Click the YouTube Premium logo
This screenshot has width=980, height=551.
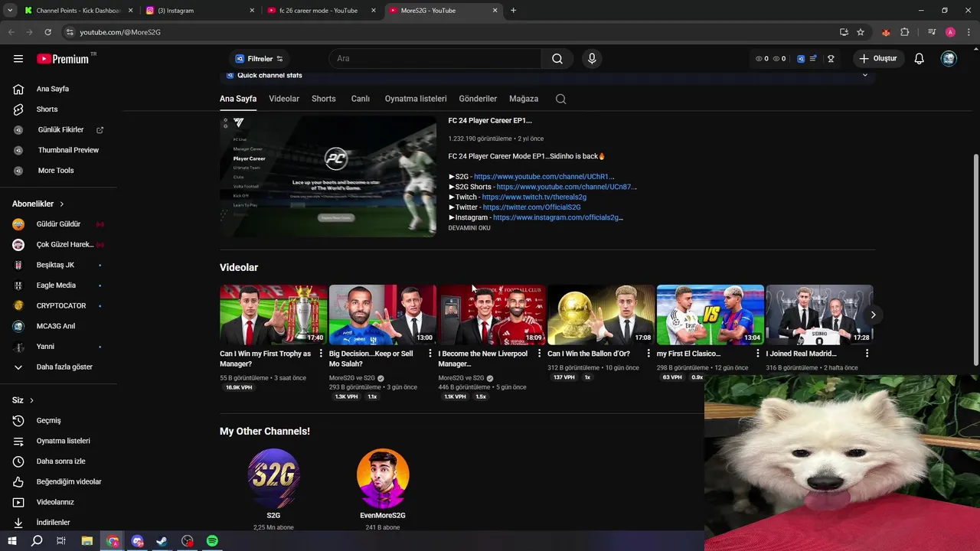click(x=63, y=59)
